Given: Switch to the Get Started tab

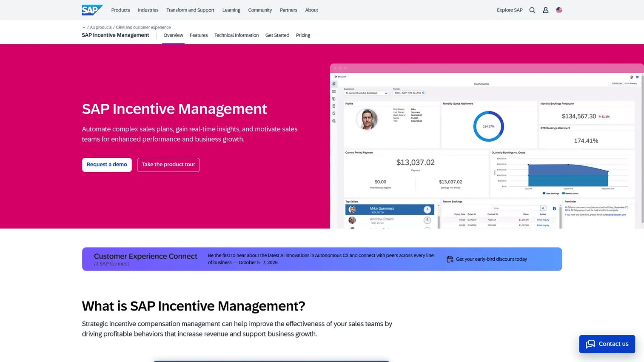Looking at the screenshot, I should (277, 35).
